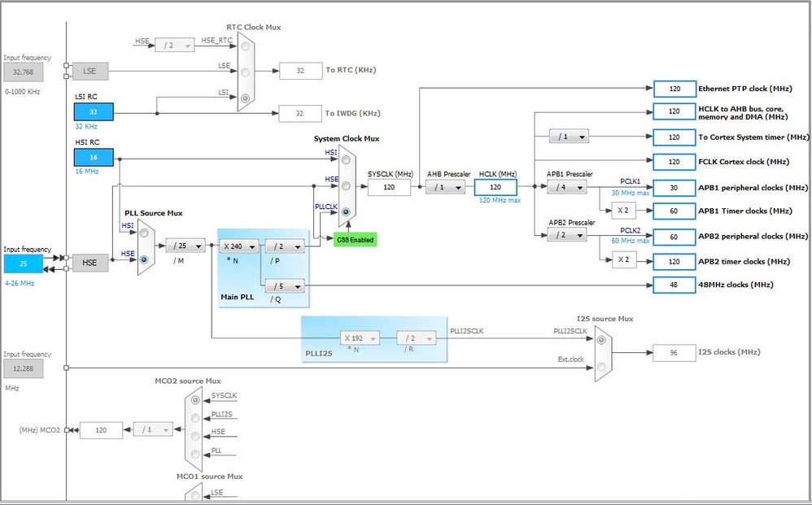Click the Main PLL block label
812x505 pixels.
click(238, 297)
